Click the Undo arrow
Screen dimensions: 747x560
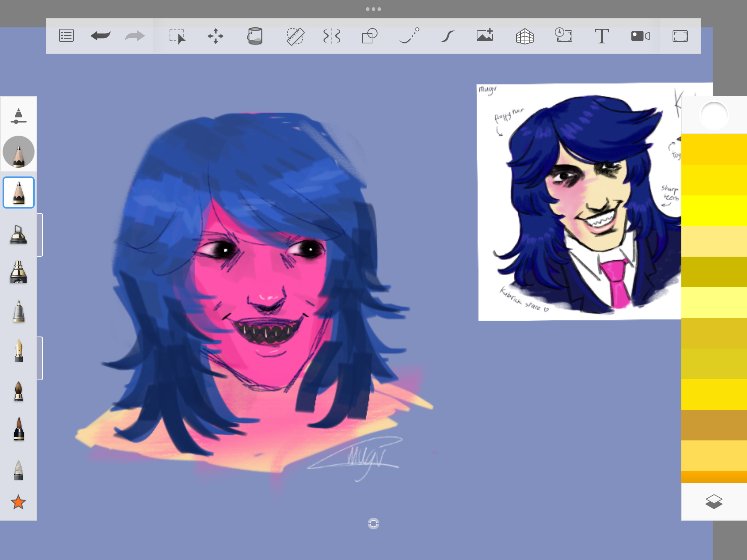click(100, 36)
